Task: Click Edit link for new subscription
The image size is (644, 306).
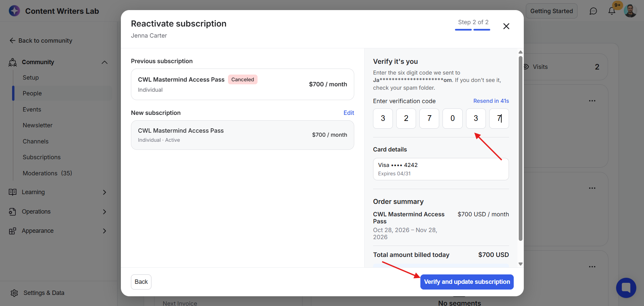Action: [349, 113]
